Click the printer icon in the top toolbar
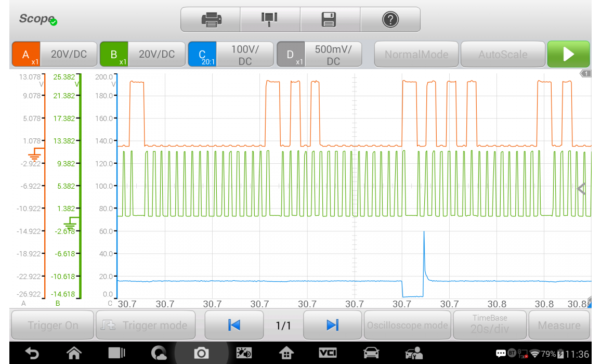601x364 pixels. click(211, 20)
